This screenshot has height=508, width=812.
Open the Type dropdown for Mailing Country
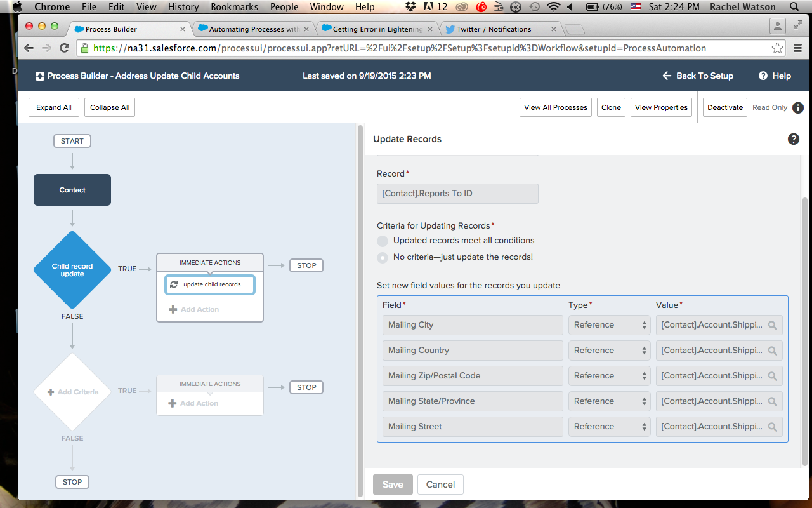coord(609,351)
